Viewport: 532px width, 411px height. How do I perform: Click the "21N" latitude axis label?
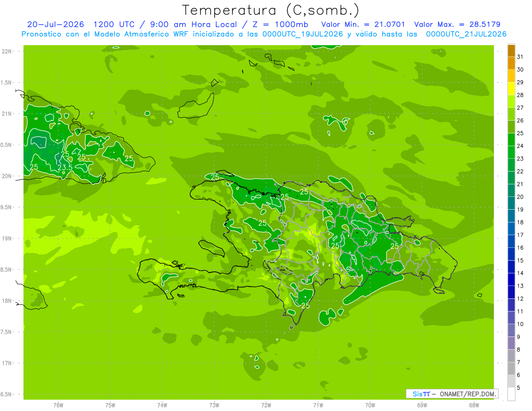pos(7,114)
